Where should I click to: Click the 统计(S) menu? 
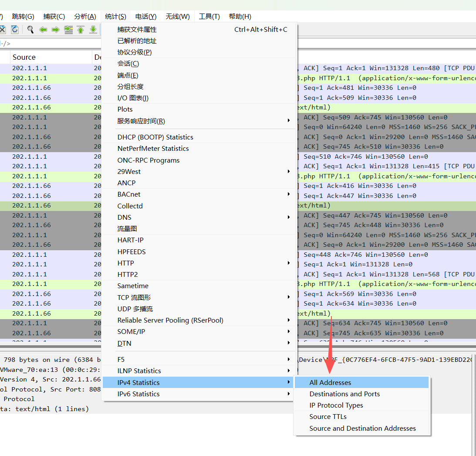click(x=116, y=17)
